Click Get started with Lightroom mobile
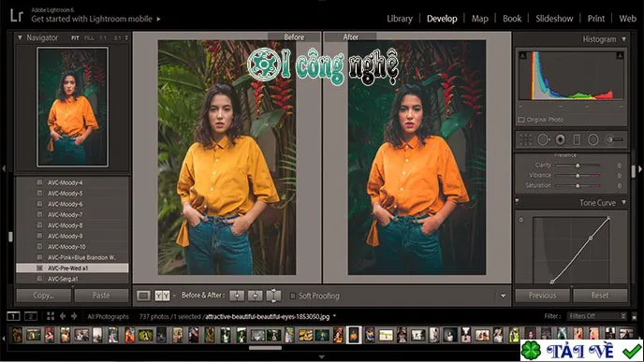644x362 pixels. click(x=96, y=19)
